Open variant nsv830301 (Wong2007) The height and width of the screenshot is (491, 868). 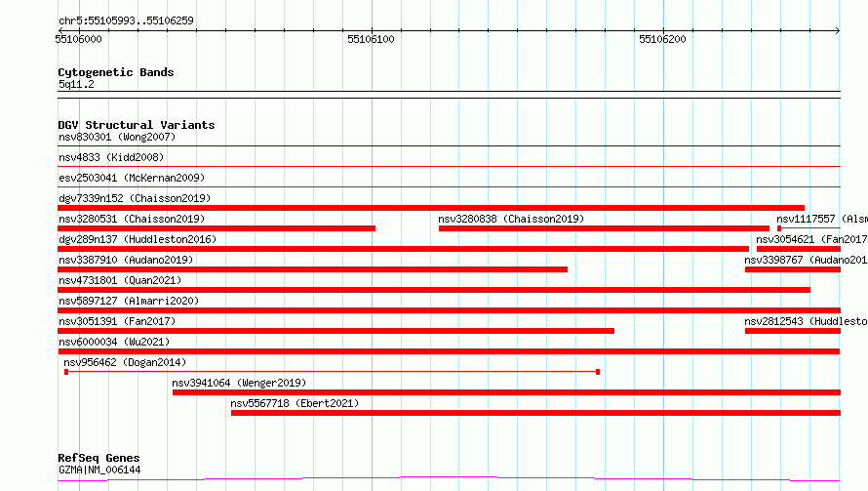(117, 137)
